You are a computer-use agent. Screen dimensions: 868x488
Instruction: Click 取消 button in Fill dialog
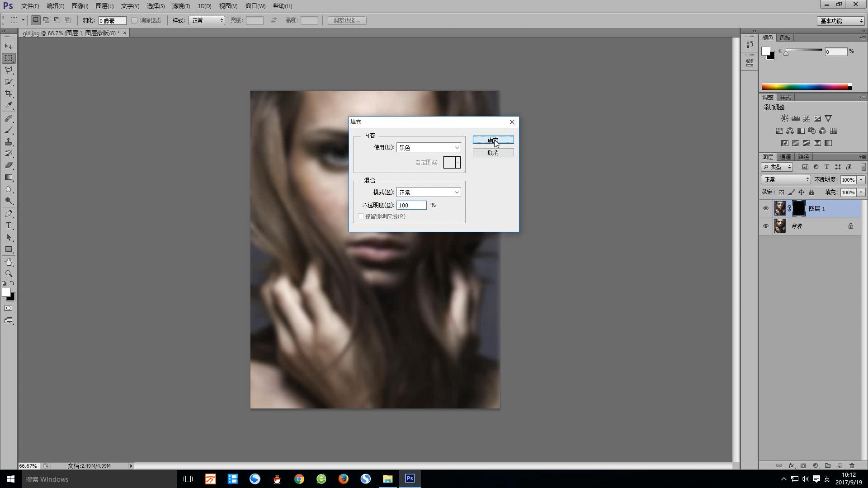coord(493,153)
